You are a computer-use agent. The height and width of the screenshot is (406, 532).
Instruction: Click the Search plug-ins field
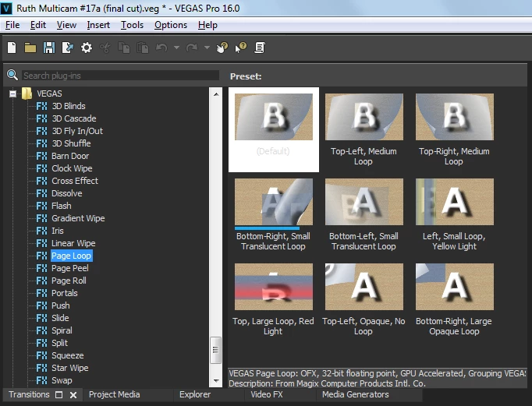click(x=120, y=76)
